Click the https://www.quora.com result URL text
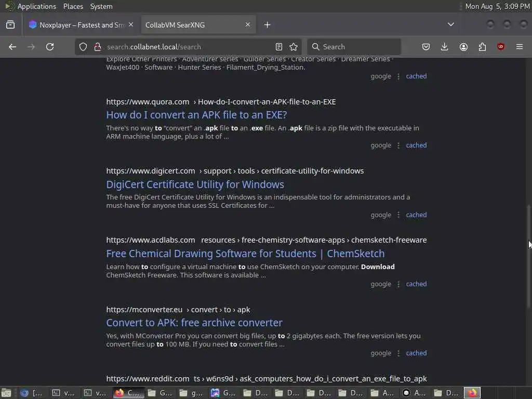532x399 pixels. 148,102
